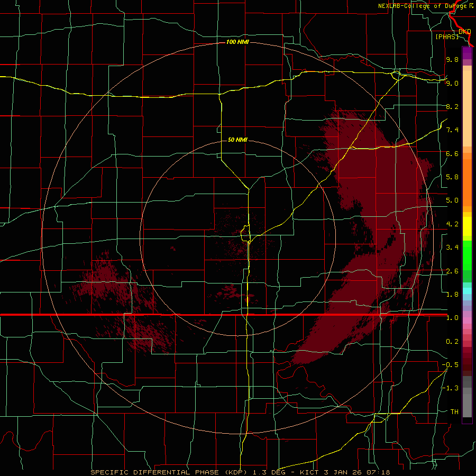Image resolution: width=476 pixels, height=476 pixels.
Task: Click the -0.5 value on the color scale
Action: click(x=450, y=365)
